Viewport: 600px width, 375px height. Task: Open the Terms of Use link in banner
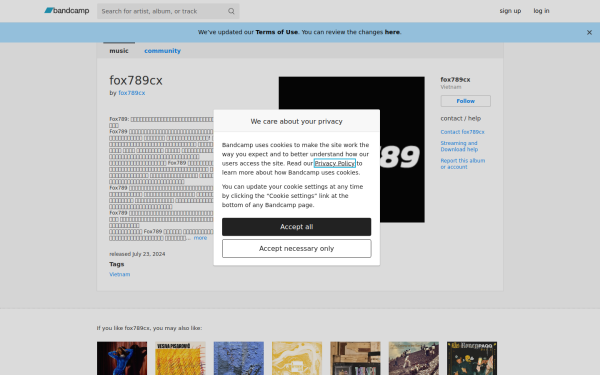pos(277,32)
